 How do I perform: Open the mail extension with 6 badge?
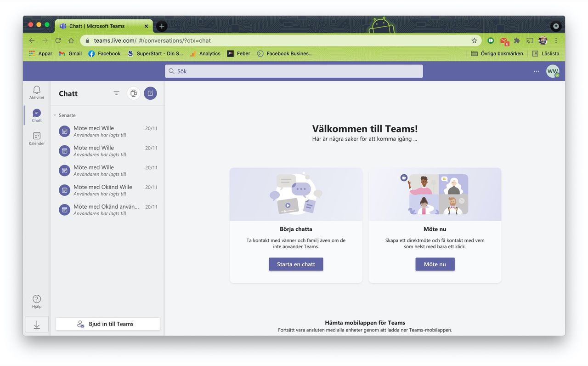(504, 41)
